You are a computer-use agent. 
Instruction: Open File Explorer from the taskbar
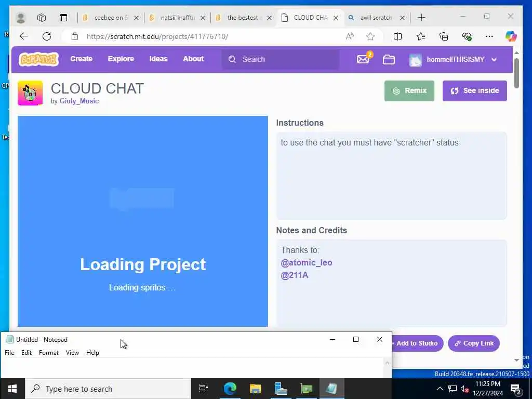(x=256, y=389)
